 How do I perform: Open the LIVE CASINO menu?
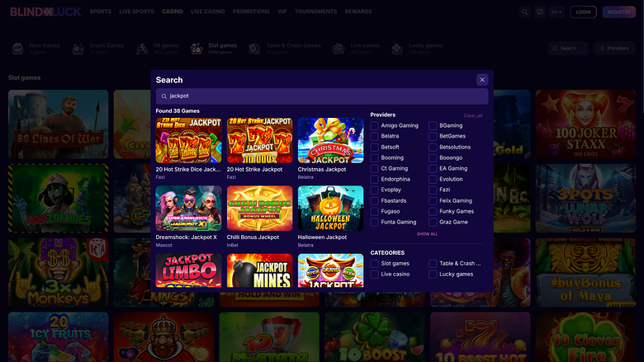[x=208, y=12]
